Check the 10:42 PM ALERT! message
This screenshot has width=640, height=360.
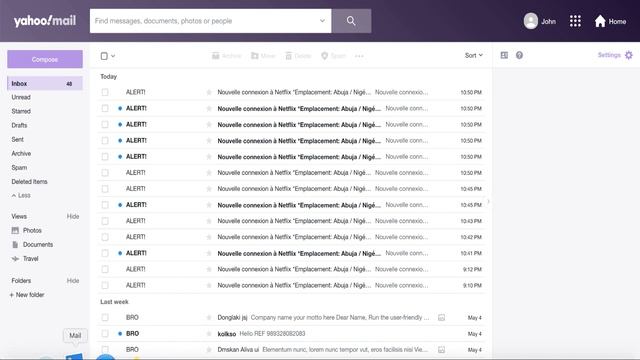coord(105,237)
